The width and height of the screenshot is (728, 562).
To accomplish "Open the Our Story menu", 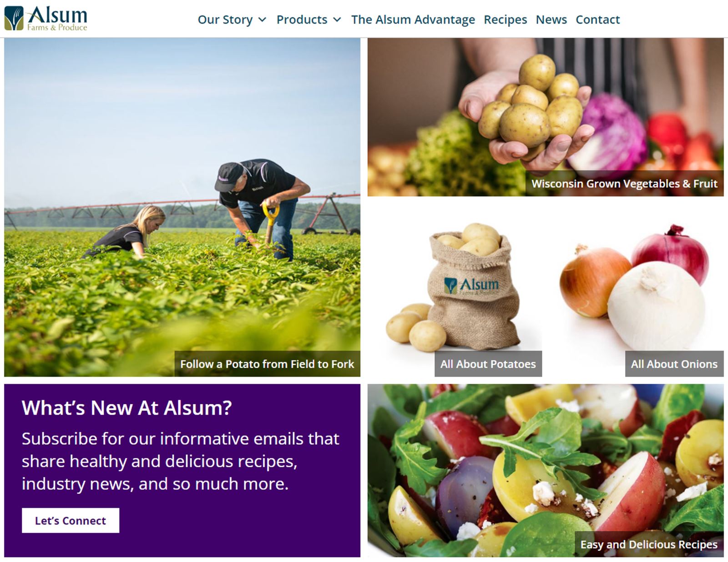I will [x=225, y=20].
